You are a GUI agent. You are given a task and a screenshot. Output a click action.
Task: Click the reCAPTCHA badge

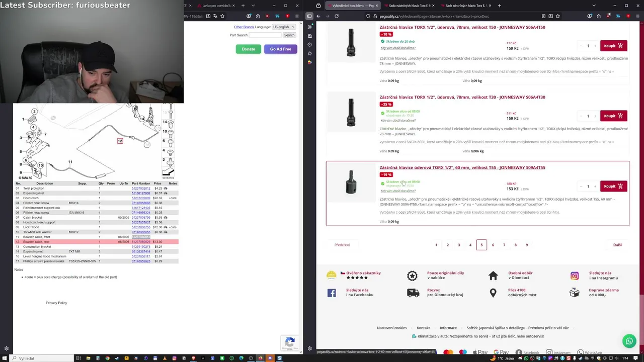click(290, 343)
